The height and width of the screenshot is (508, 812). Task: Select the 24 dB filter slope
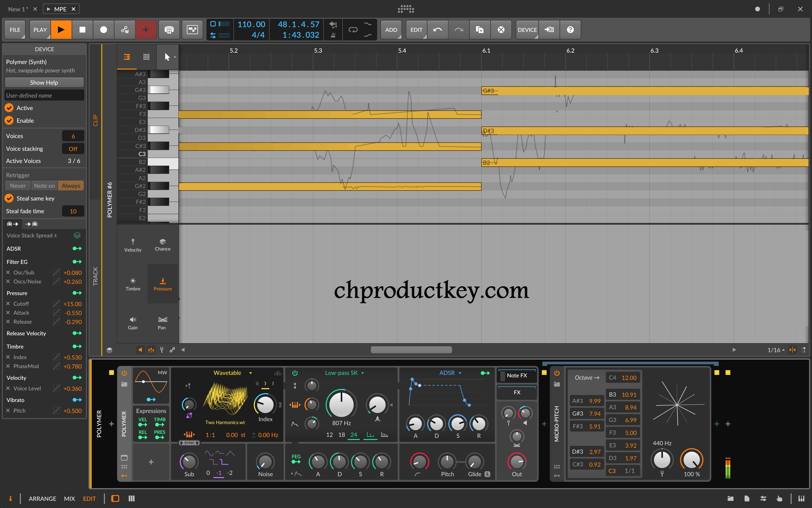click(354, 435)
